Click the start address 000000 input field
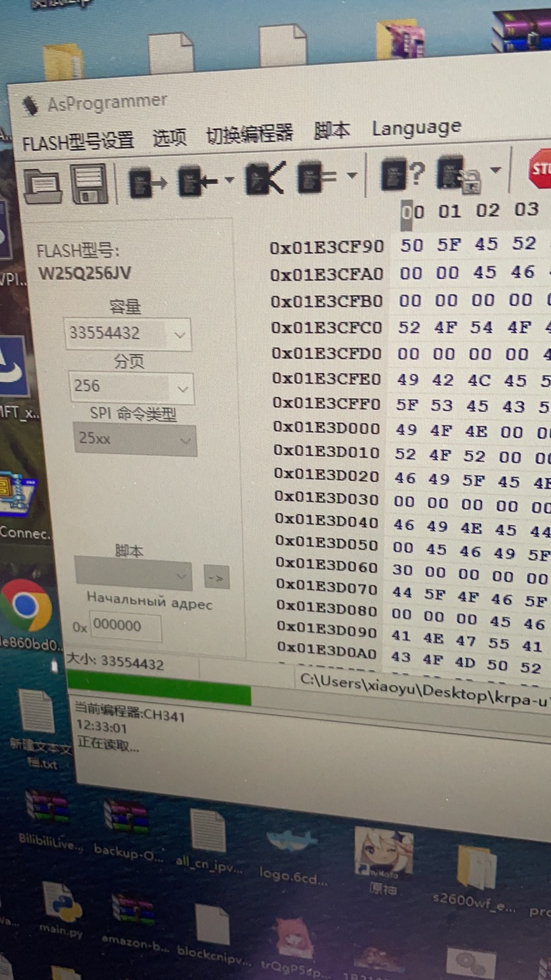This screenshot has width=551, height=980. click(125, 627)
